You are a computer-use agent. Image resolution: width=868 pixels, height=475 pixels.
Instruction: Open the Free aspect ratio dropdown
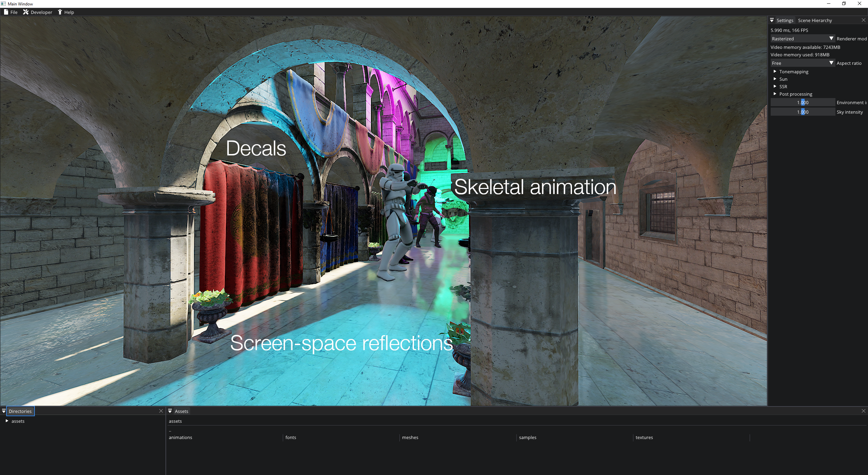(x=802, y=63)
